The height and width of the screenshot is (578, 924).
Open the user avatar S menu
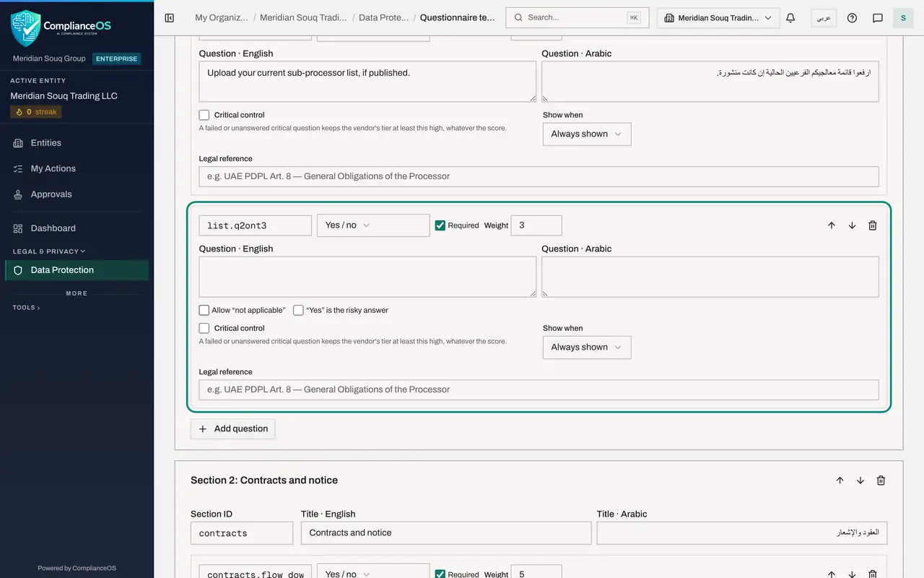point(903,18)
